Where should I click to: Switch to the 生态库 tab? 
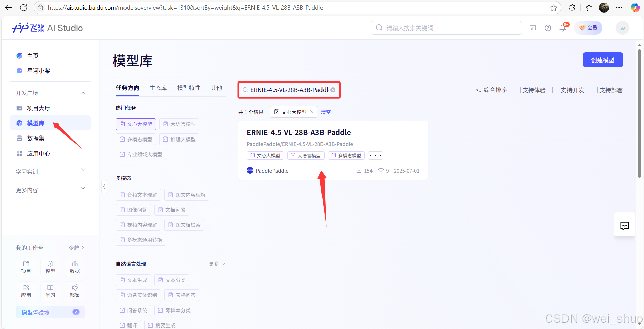click(158, 88)
